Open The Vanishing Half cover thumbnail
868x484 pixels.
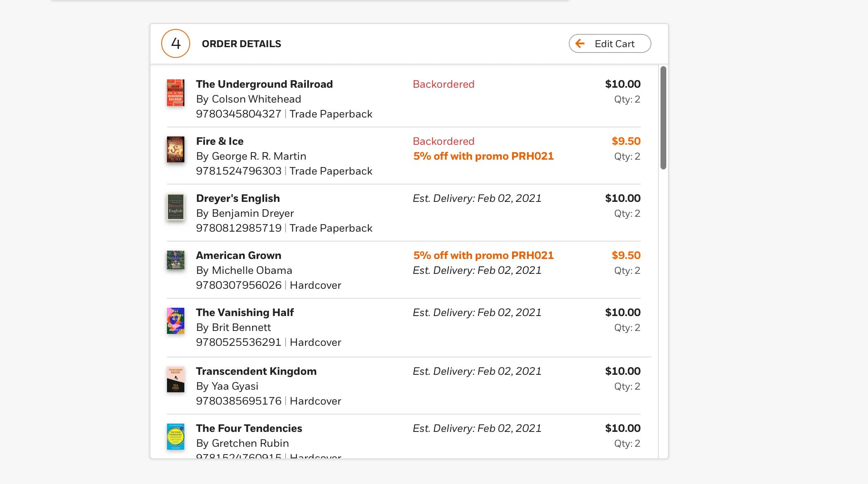(176, 321)
